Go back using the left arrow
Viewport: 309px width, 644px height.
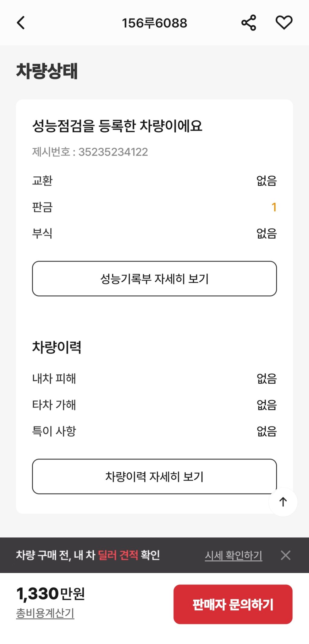click(21, 23)
